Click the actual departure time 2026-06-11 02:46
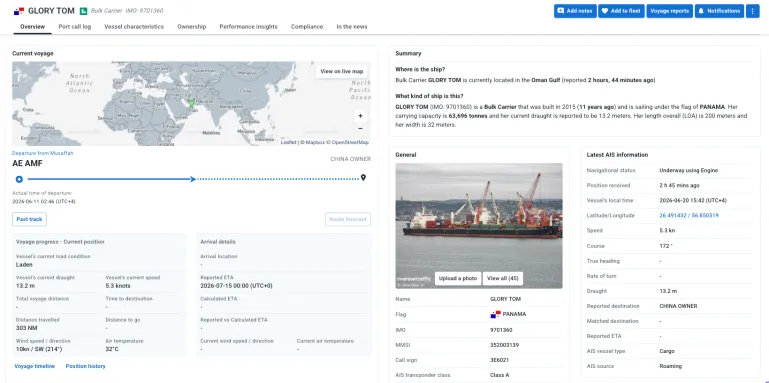Viewport: 769px width, 383px height. click(x=44, y=202)
